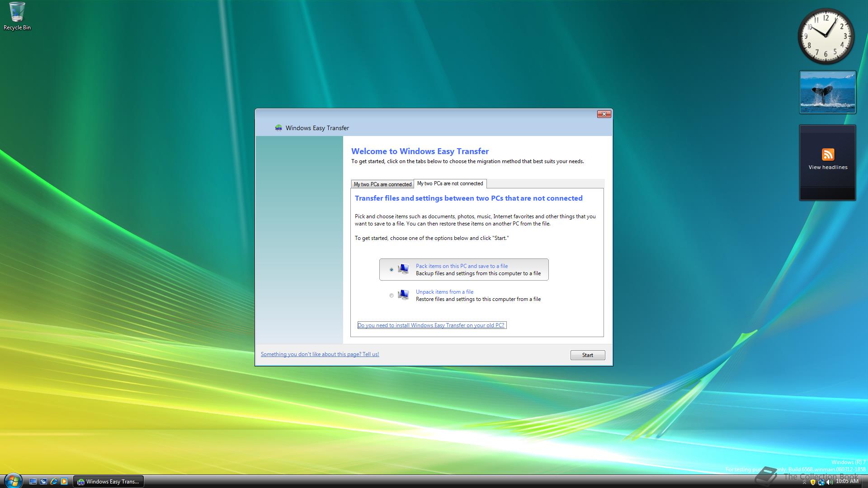
Task: Click 'Welcome to Windows Easy Transfer' heading
Action: tap(420, 151)
